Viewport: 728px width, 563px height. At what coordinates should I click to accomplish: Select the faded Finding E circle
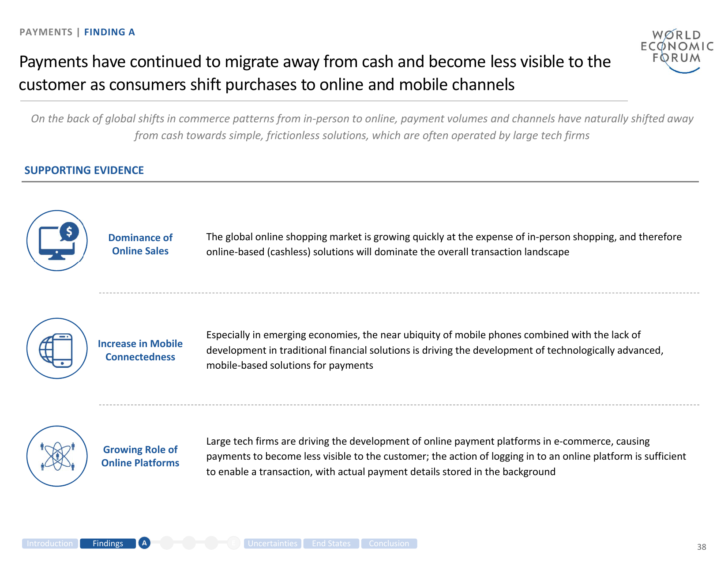click(x=233, y=543)
